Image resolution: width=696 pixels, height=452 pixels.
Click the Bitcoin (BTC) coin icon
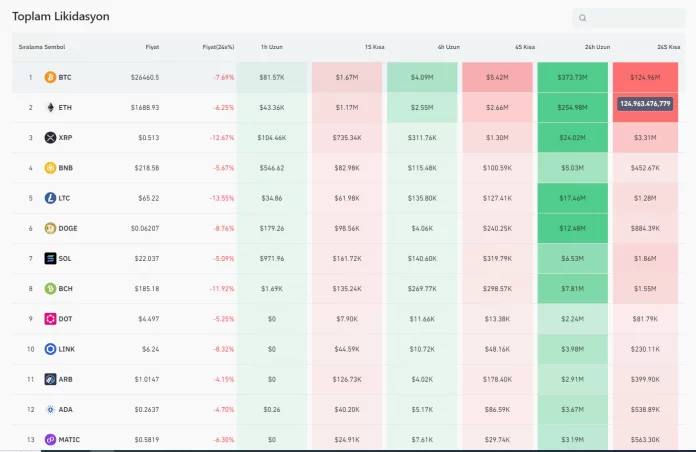(50, 77)
